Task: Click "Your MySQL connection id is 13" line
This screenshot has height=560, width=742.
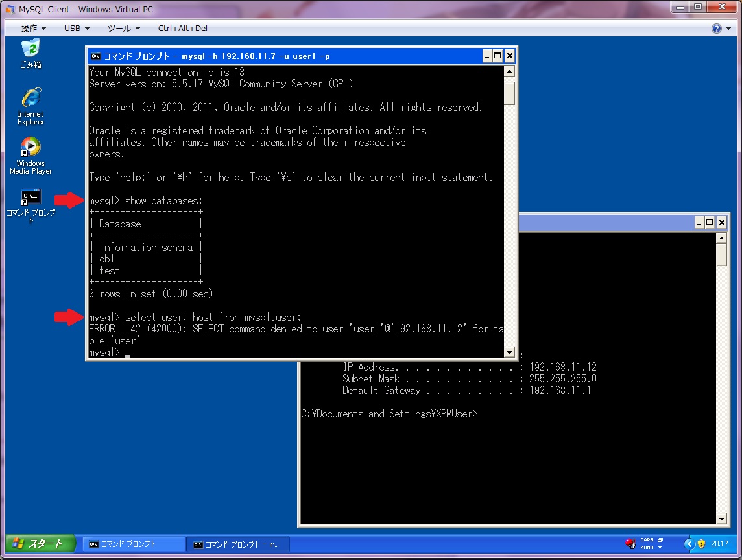Action: pos(167,72)
